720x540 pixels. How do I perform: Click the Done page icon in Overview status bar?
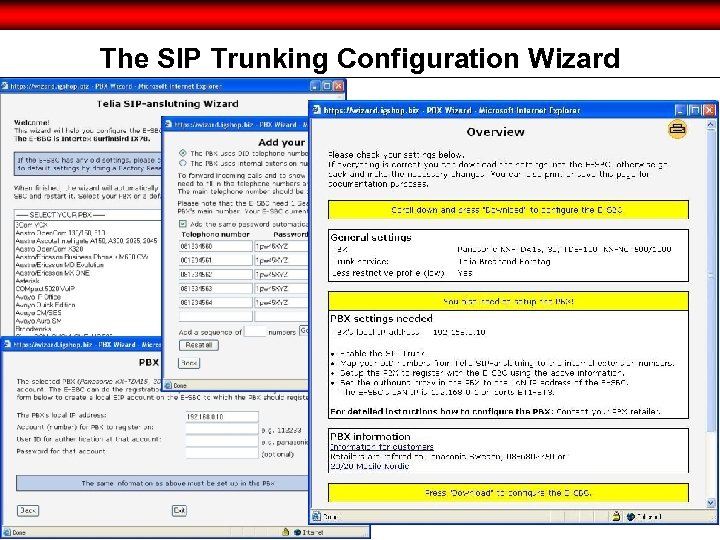click(x=316, y=516)
